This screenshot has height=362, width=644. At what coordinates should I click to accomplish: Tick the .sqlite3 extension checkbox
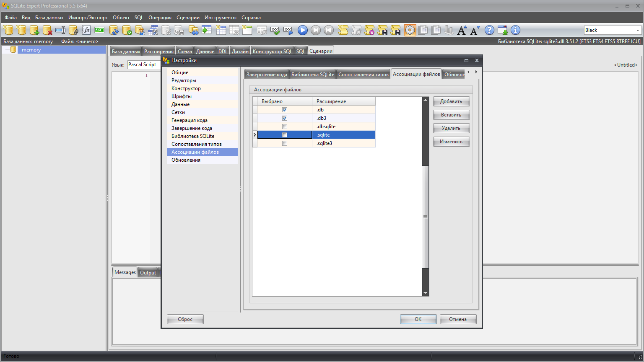[285, 143]
